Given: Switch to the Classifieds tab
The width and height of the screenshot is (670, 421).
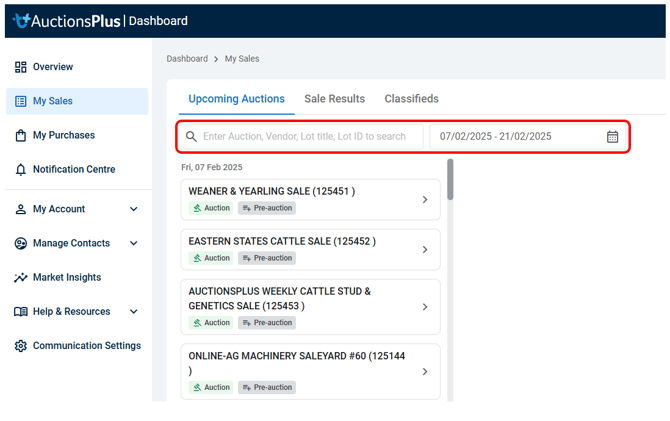Looking at the screenshot, I should [x=412, y=99].
